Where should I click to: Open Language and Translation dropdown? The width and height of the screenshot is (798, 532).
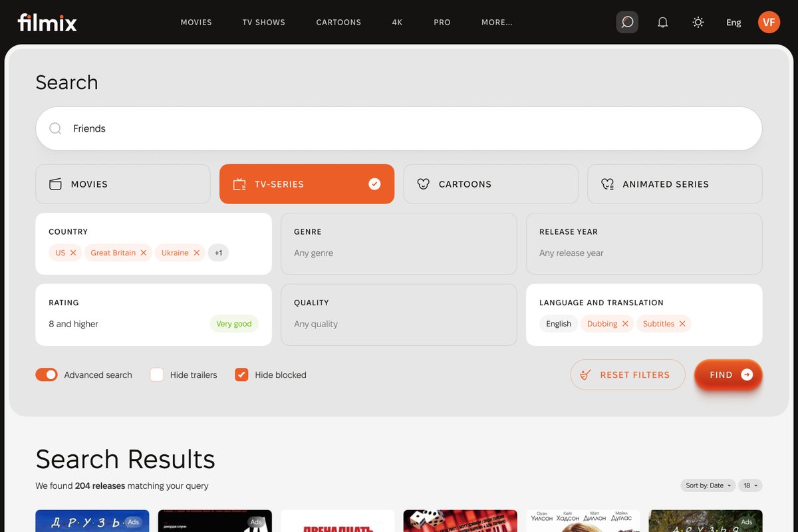tap(644, 315)
